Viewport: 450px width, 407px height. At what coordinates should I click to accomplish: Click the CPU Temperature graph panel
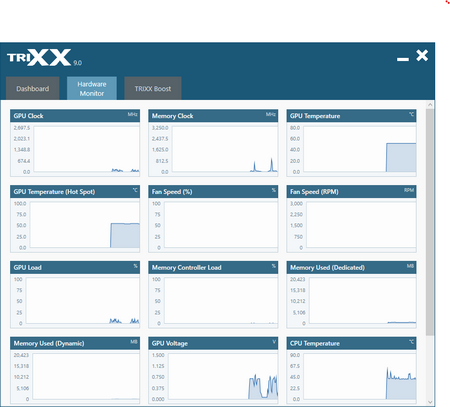coord(351,370)
